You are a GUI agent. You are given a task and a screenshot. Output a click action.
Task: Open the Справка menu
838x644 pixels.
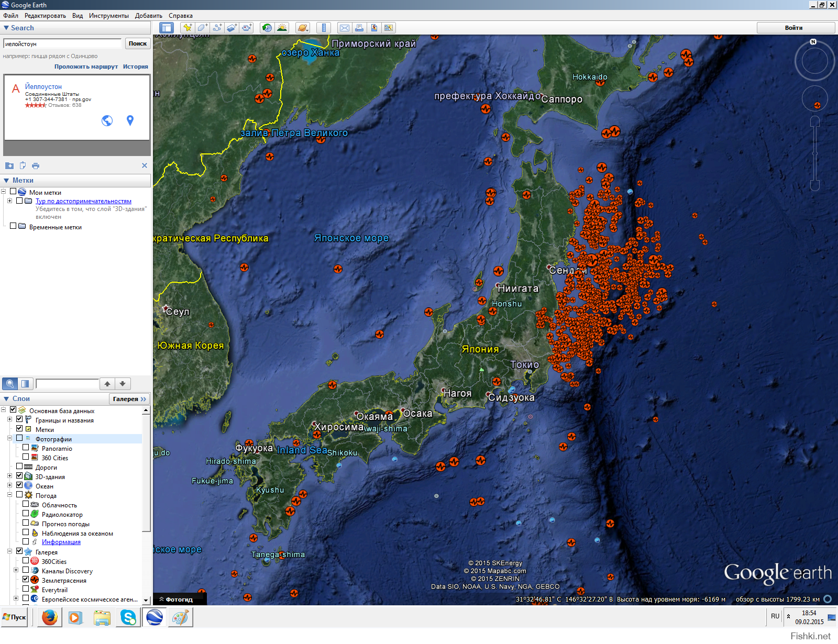point(181,16)
